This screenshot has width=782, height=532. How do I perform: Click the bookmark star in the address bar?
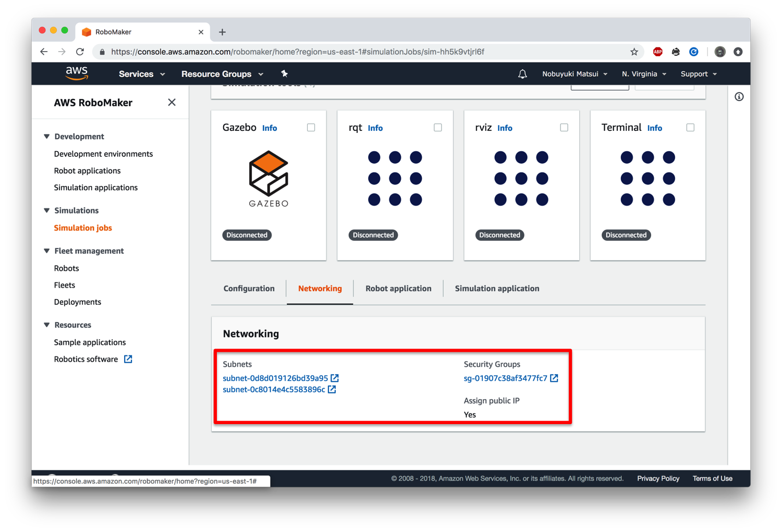click(x=634, y=52)
